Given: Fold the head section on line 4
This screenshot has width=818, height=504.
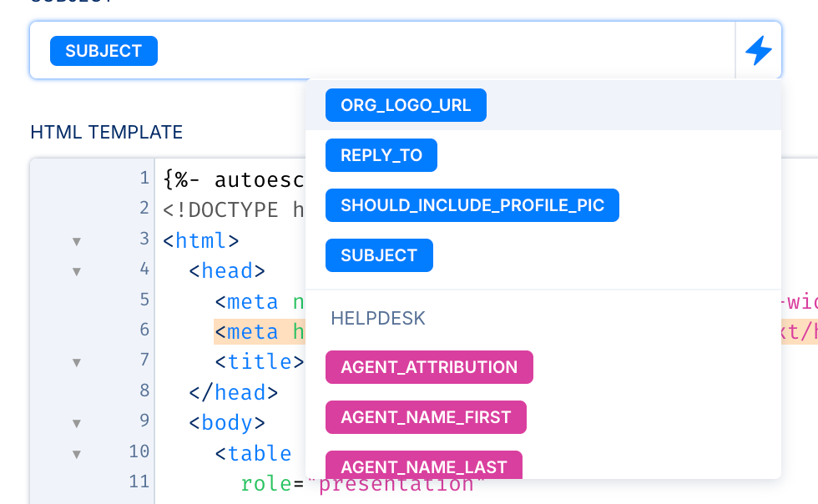Looking at the screenshot, I should [77, 271].
